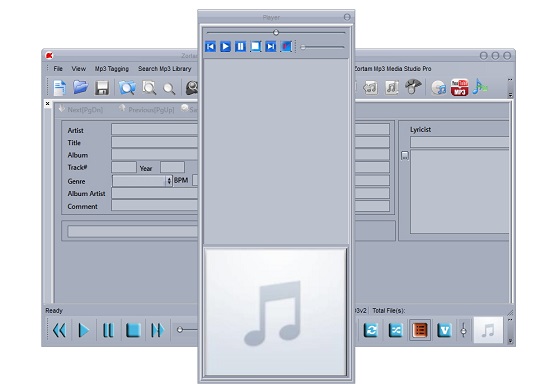This screenshot has height=387, width=550.
Task: Click the magnifier search icon in toolbar
Action: point(169,88)
